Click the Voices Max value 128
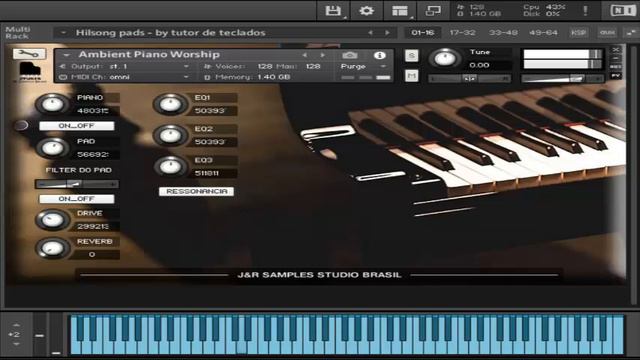Screen dimensions: 640x360 (313, 66)
